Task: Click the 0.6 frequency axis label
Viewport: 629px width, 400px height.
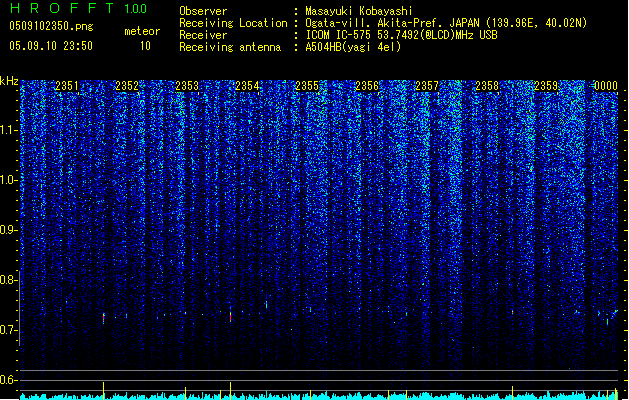Action: (x=8, y=380)
